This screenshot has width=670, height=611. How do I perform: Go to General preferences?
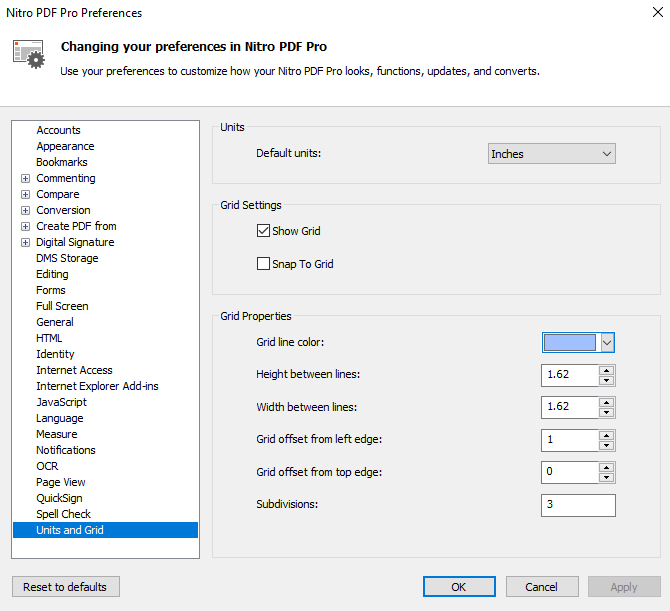pyautogui.click(x=55, y=322)
